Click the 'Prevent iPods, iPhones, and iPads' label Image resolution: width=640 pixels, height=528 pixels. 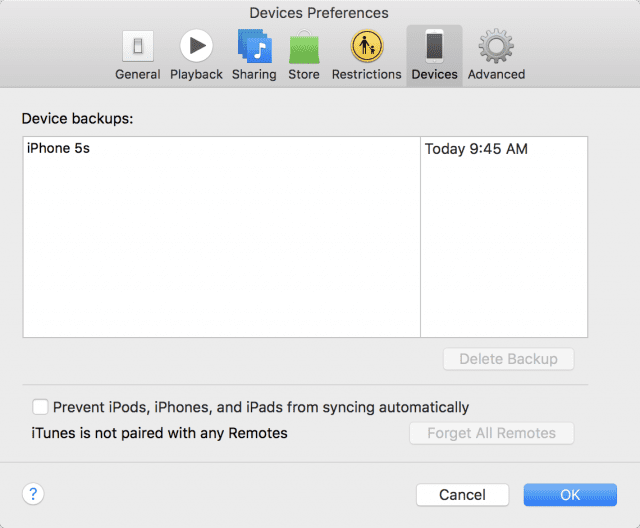pos(260,407)
